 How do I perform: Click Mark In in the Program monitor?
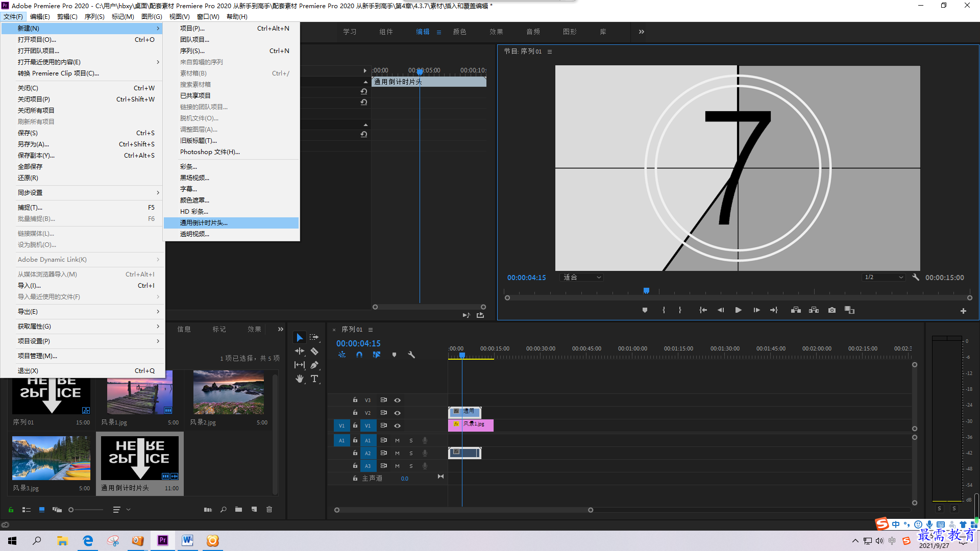664,310
